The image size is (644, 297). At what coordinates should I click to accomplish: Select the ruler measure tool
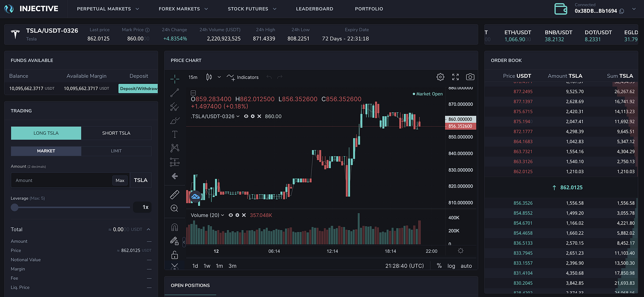[175, 195]
